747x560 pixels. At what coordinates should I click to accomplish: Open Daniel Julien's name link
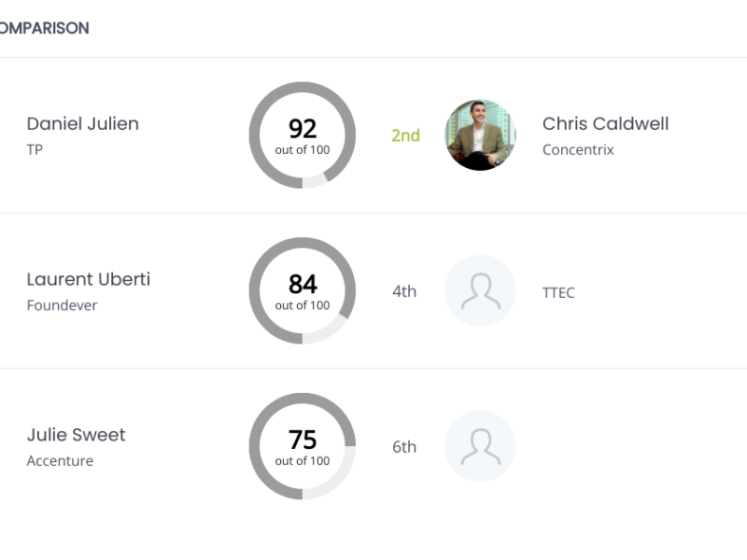(x=82, y=123)
